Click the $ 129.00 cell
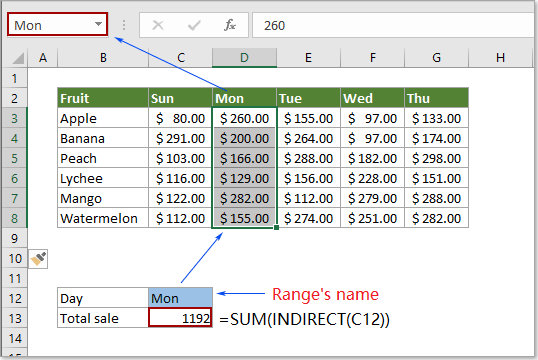This screenshot has height=360, width=538. pos(244,178)
